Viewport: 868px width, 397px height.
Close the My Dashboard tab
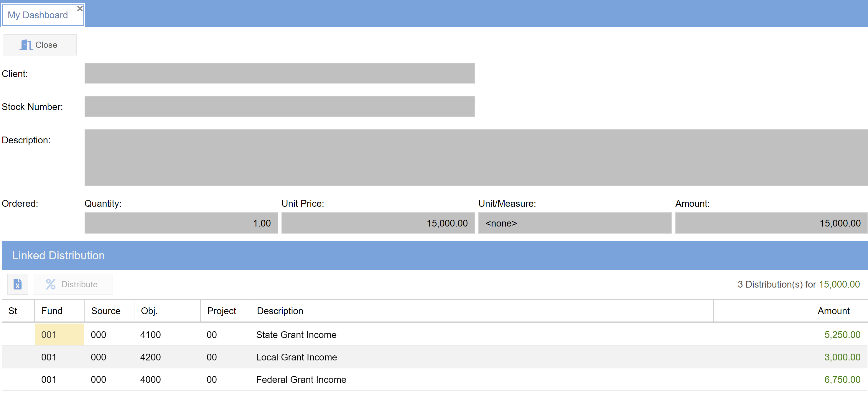(x=80, y=9)
